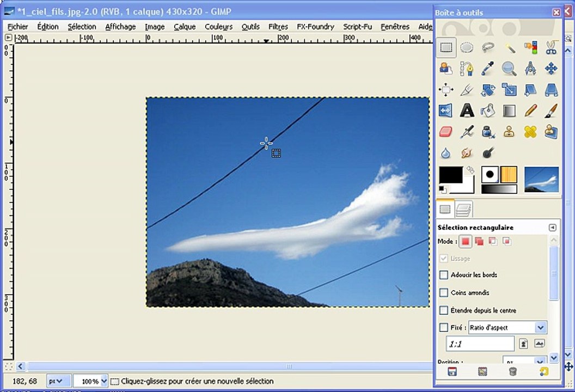
Task: Set selection mode to Add
Action: pos(479,241)
